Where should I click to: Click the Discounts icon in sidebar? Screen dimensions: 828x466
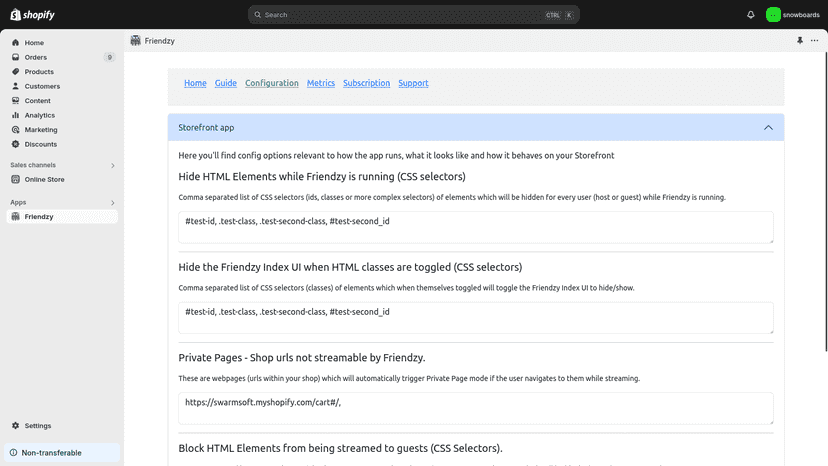tap(15, 144)
